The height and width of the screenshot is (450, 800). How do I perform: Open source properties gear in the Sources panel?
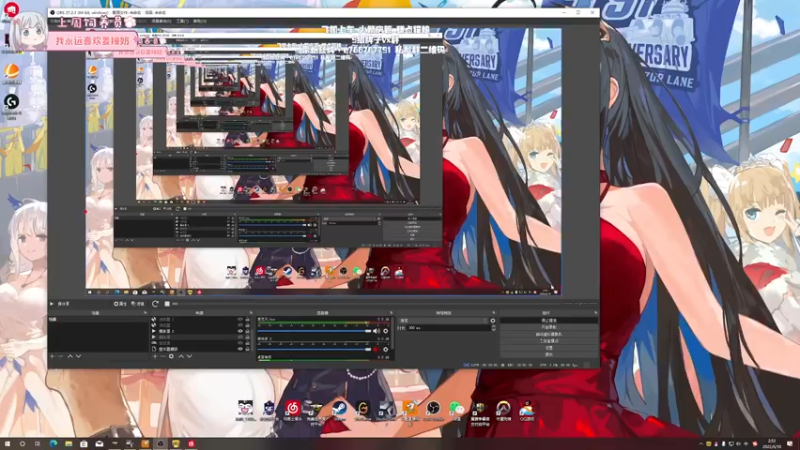(x=171, y=356)
